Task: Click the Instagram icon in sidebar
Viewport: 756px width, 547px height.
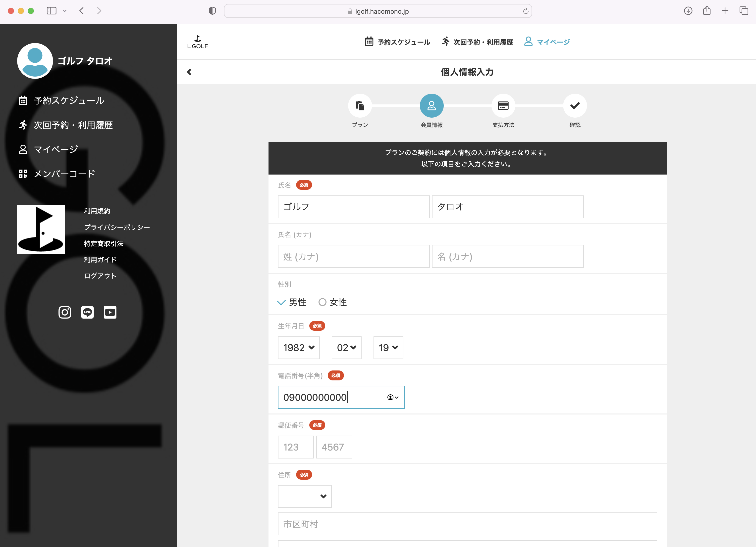Action: (x=65, y=312)
